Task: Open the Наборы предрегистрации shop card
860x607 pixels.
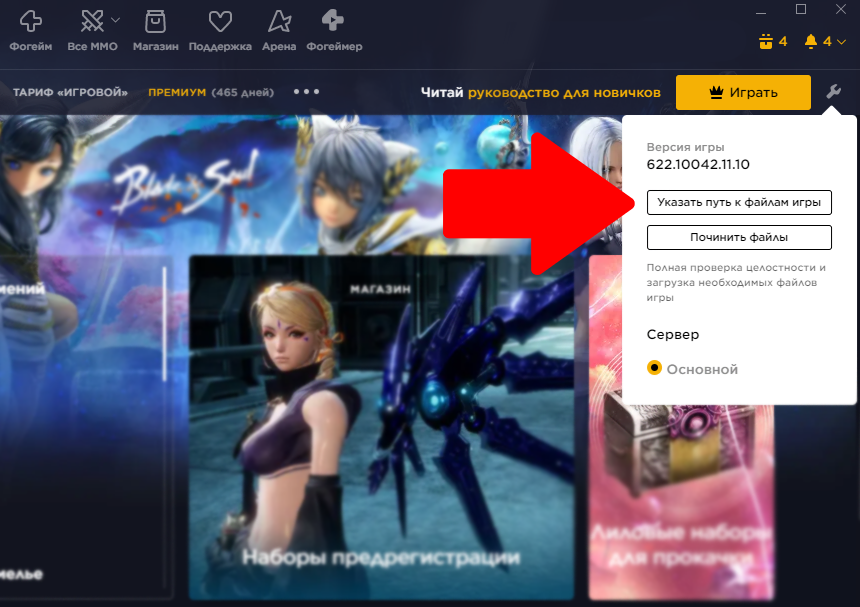Action: [x=381, y=428]
